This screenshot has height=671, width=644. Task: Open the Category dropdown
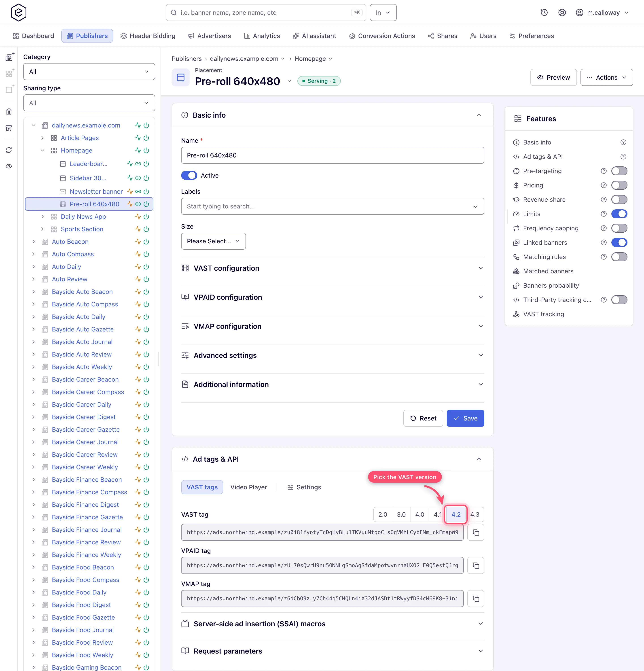coord(89,72)
